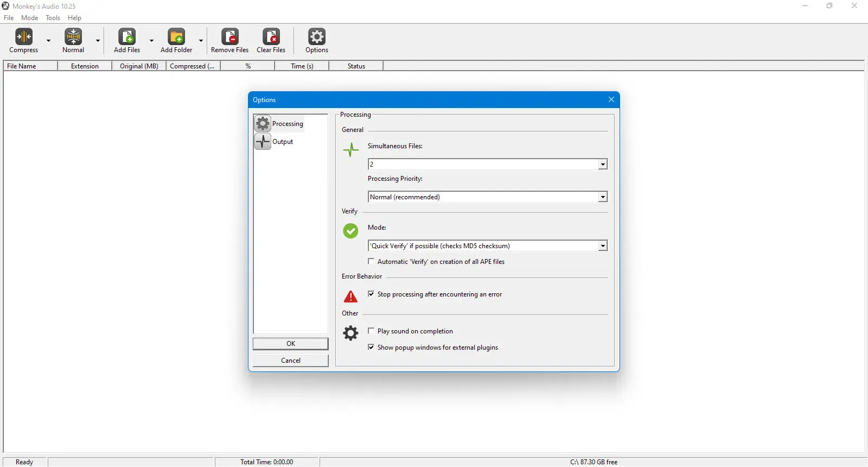
Task: Click the Processing Priority label
Action: coord(395,179)
